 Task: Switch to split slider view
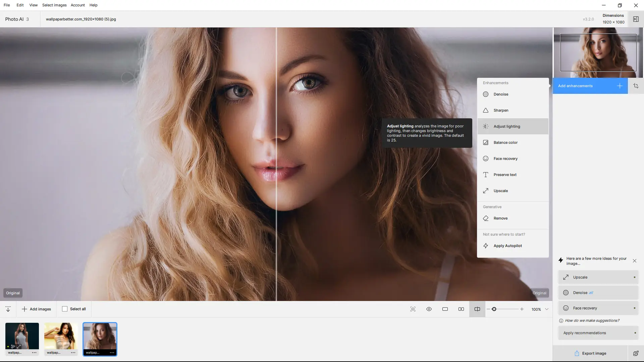click(477, 309)
